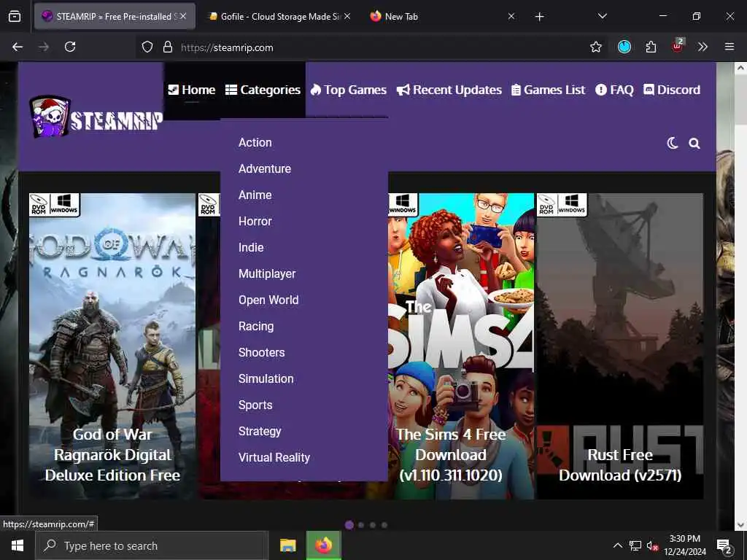
Task: Show more toolbar tools via the double chevron
Action: [x=703, y=47]
